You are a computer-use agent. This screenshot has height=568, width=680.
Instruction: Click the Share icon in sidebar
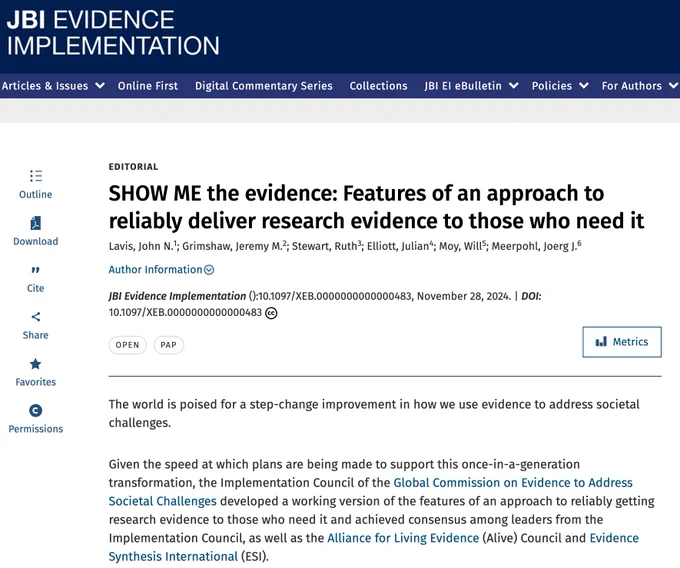36,317
